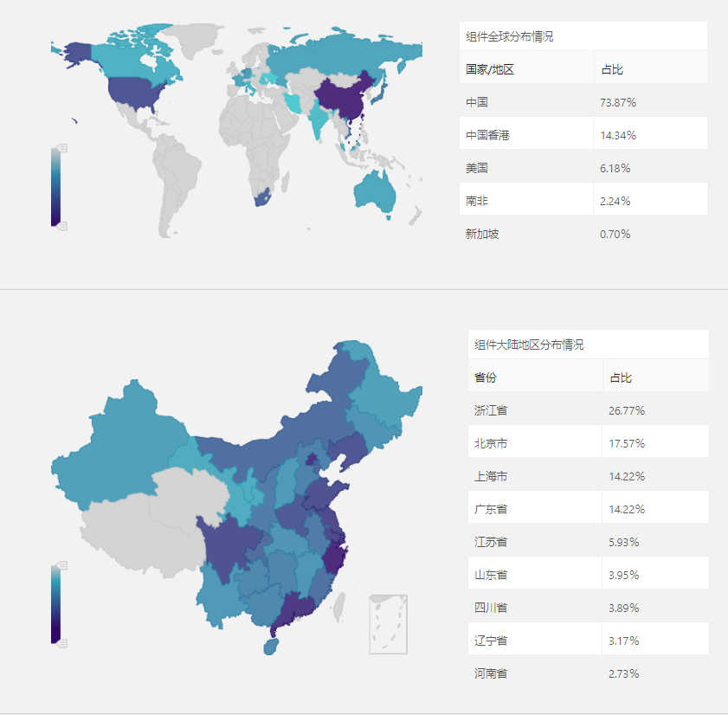Select Sichuan province on the China map
The width and height of the screenshot is (728, 715).
coord(229,545)
